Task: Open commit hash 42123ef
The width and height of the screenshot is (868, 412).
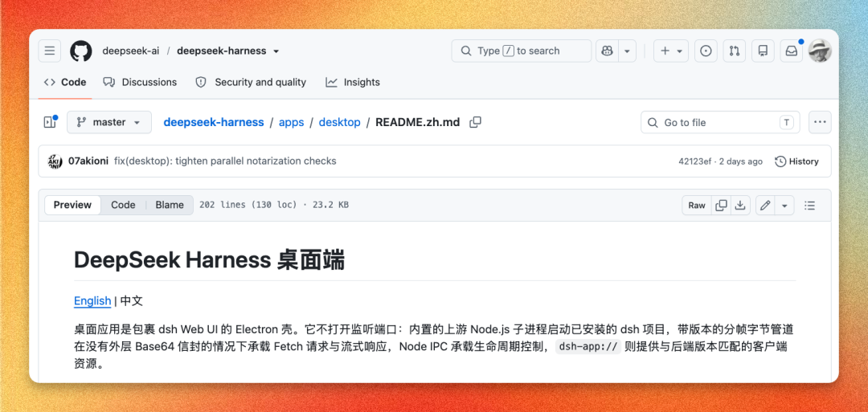Action: click(694, 161)
